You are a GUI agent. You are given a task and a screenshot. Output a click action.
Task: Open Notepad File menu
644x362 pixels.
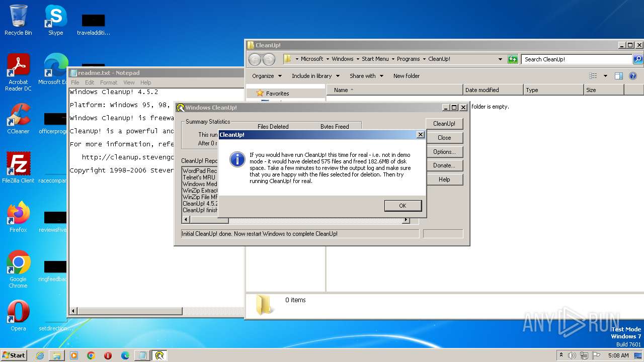coord(75,82)
